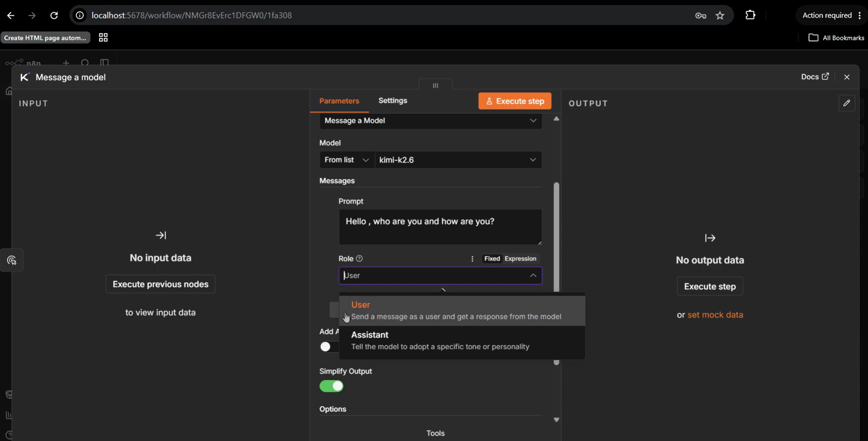Image resolution: width=868 pixels, height=441 pixels.
Task: Open the apps grid icon in the bookmarks bar
Action: [103, 38]
